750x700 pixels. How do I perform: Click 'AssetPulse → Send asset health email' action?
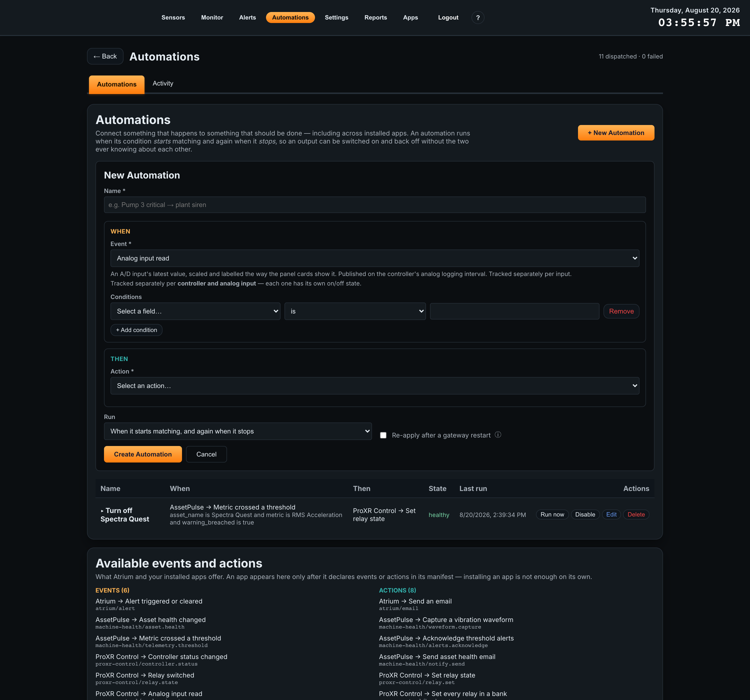click(437, 656)
